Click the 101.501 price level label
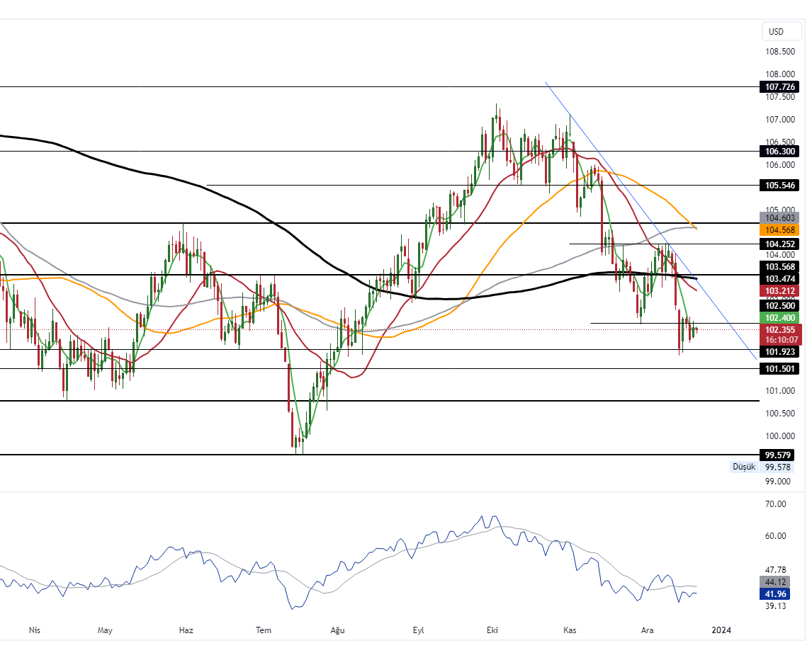812x665 pixels. pos(779,368)
